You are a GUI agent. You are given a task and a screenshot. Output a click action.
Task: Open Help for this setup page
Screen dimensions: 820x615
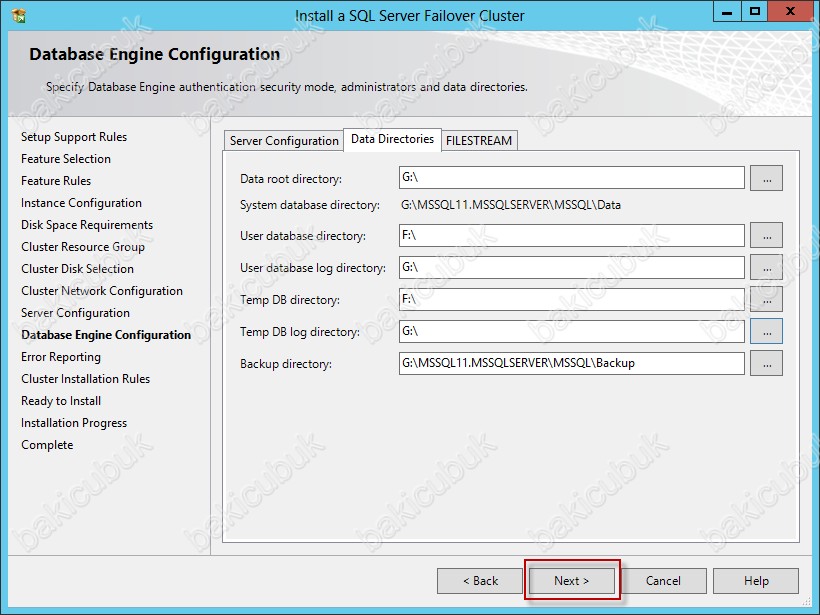pos(756,581)
